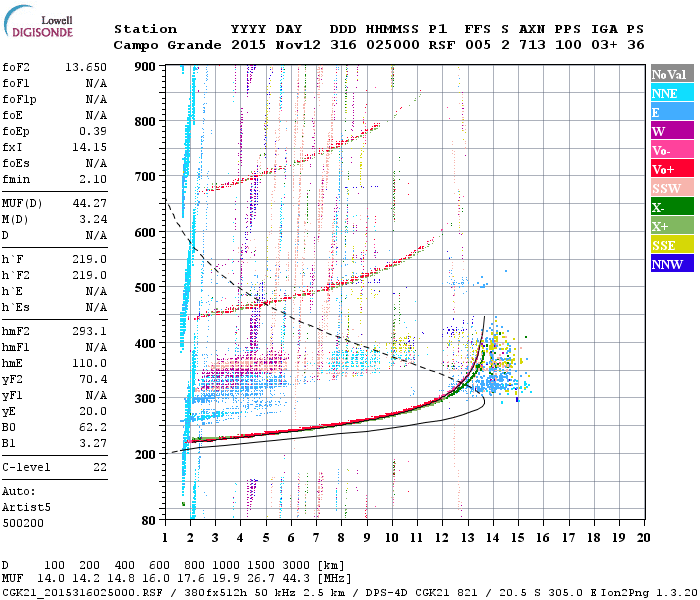Click the Campo Grande station name
Image resolution: width=700 pixels, height=600 pixels.
pyautogui.click(x=167, y=45)
